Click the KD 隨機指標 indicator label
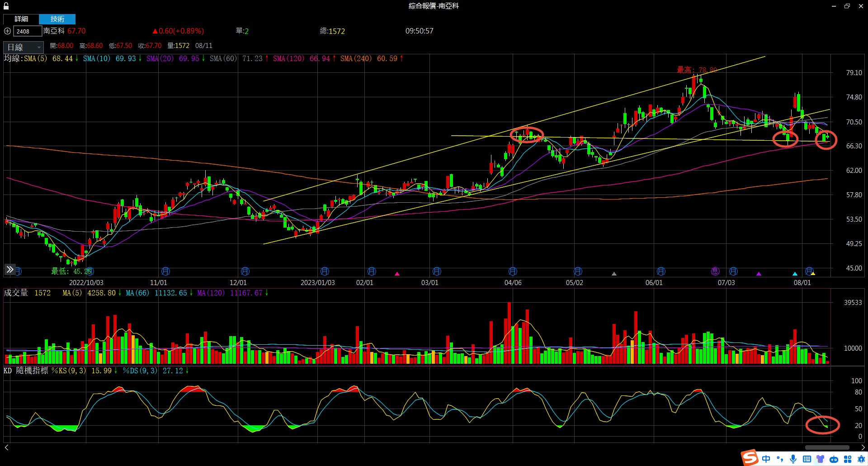This screenshot has height=466, width=868. [26, 371]
